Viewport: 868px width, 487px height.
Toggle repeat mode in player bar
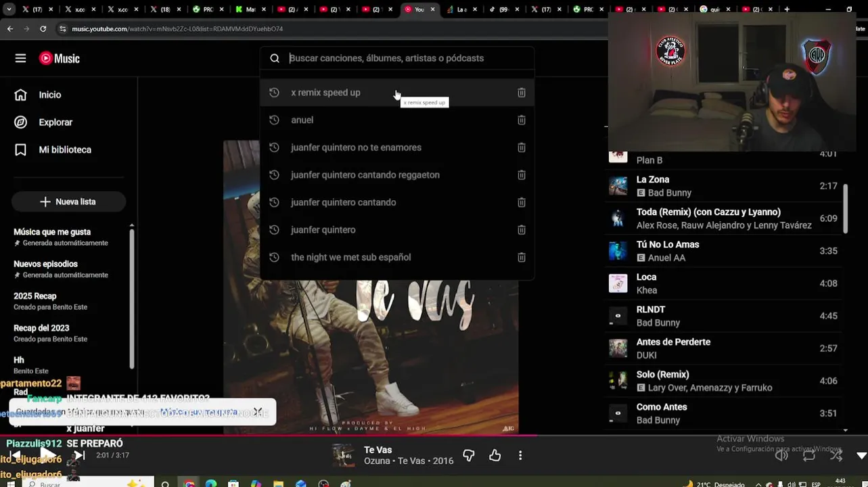click(x=809, y=455)
